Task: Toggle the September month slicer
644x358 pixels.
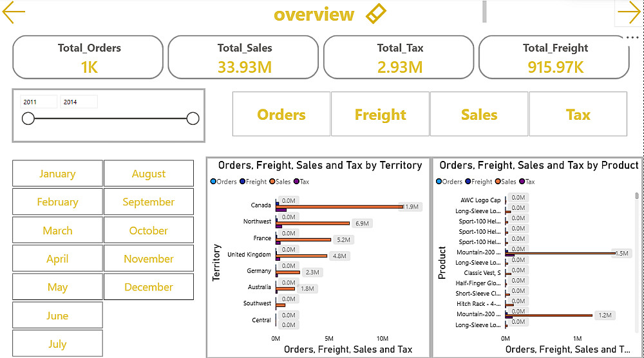Action: (149, 202)
